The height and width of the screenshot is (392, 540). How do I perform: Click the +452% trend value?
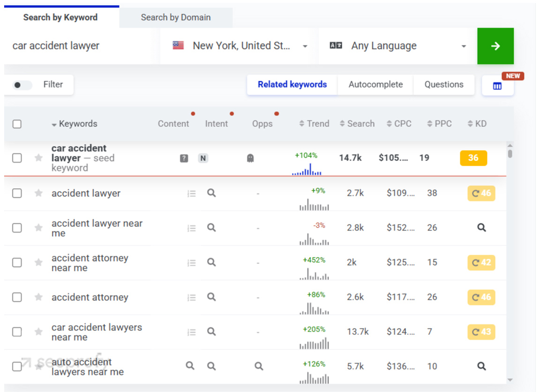(x=314, y=260)
